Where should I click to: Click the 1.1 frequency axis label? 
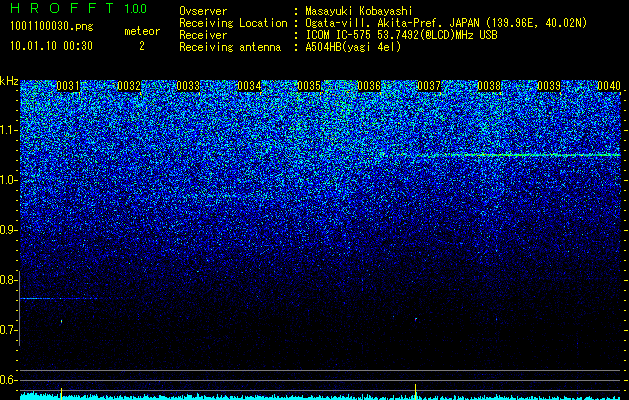(8, 130)
